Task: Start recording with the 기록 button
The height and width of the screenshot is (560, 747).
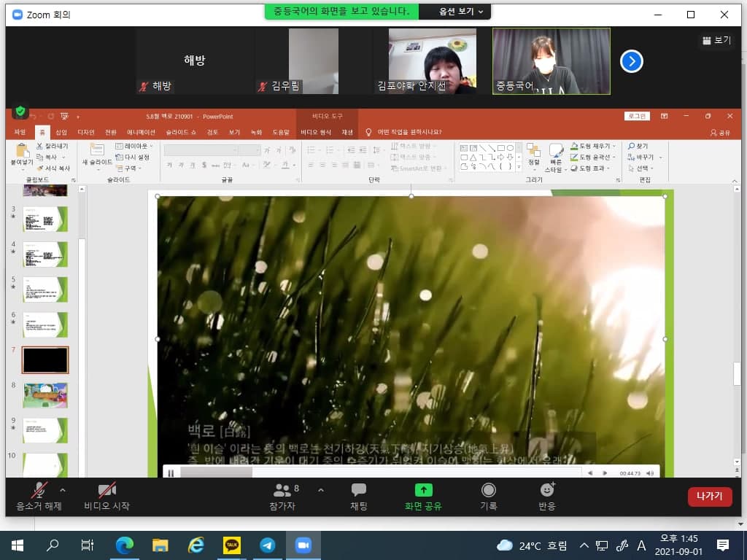Action: coord(488,496)
